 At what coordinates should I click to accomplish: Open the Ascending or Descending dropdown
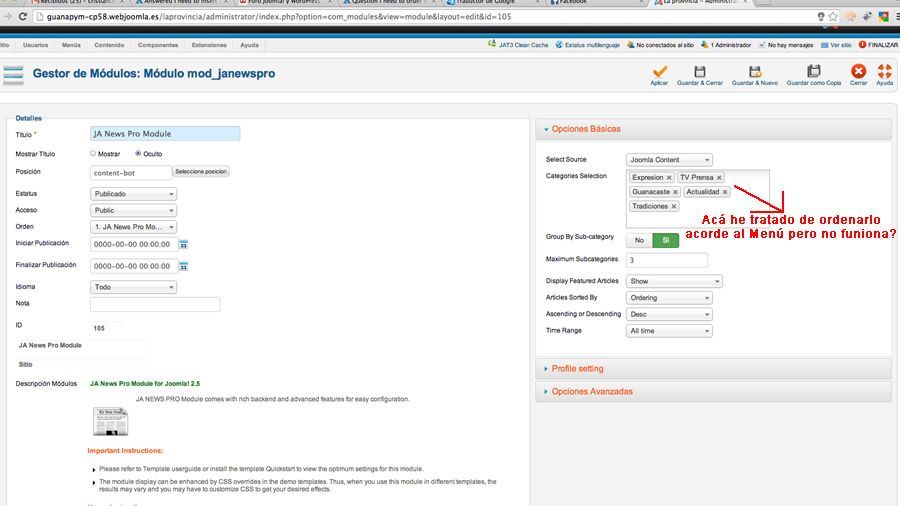669,314
